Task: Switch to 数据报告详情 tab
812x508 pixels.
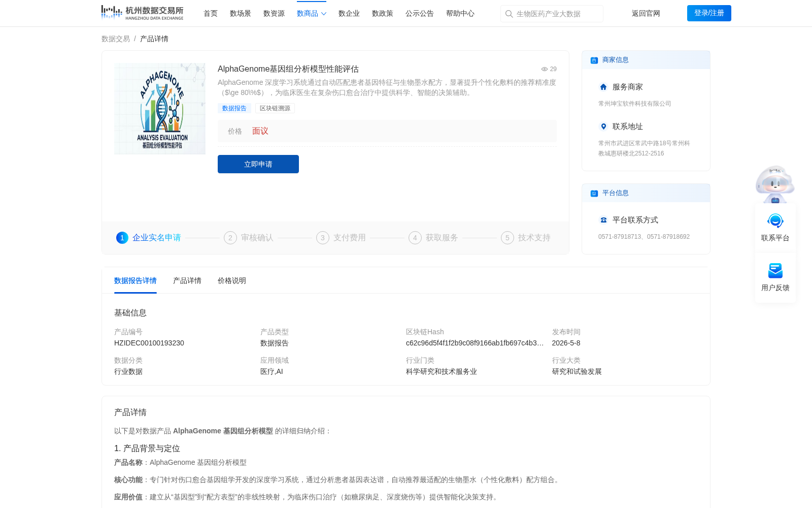Action: [x=136, y=280]
